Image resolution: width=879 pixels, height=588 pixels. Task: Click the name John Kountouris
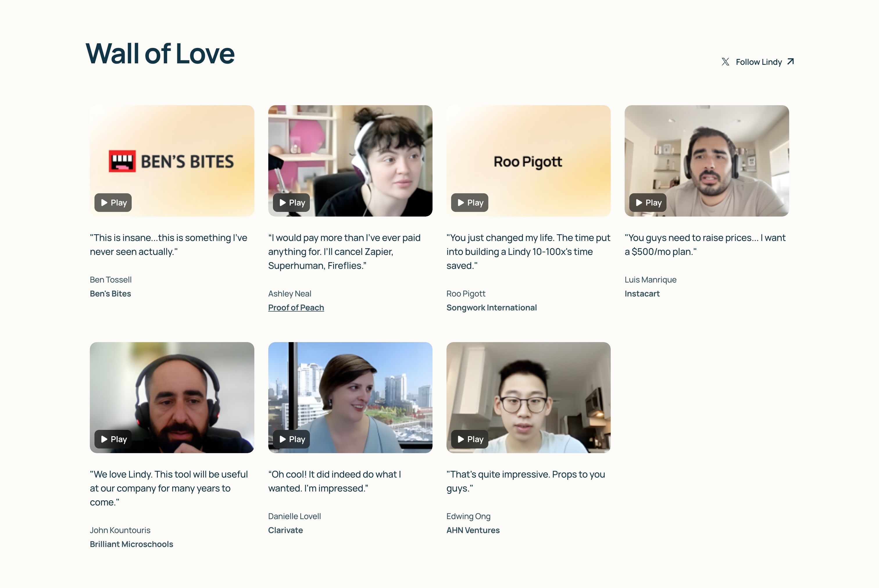click(120, 530)
